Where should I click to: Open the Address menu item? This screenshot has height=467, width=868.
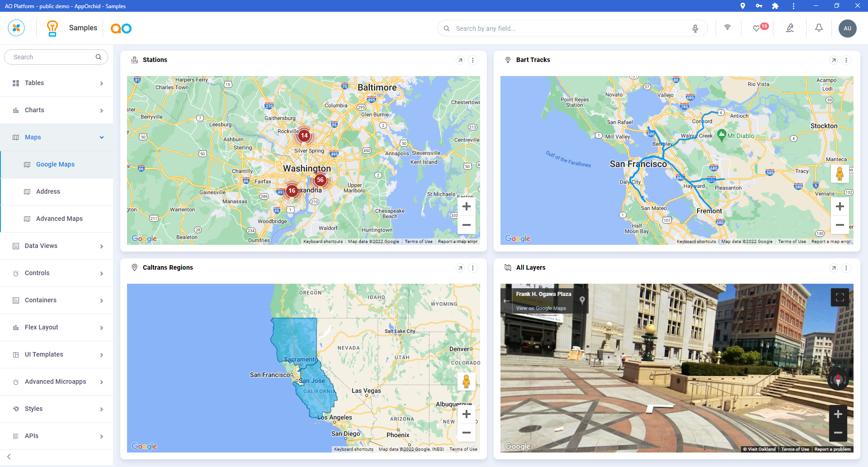pyautogui.click(x=48, y=192)
